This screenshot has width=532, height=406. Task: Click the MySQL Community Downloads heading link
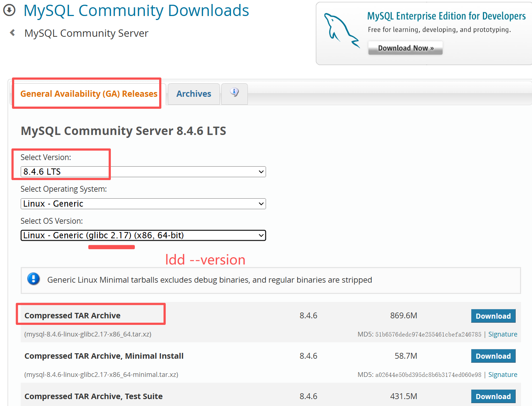[x=136, y=11]
